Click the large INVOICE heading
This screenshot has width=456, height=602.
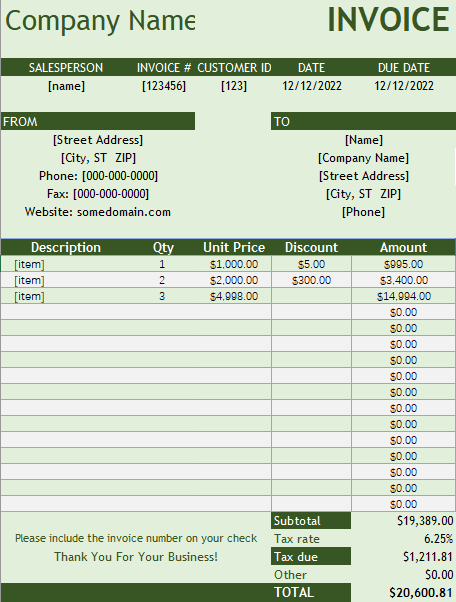[x=388, y=20]
